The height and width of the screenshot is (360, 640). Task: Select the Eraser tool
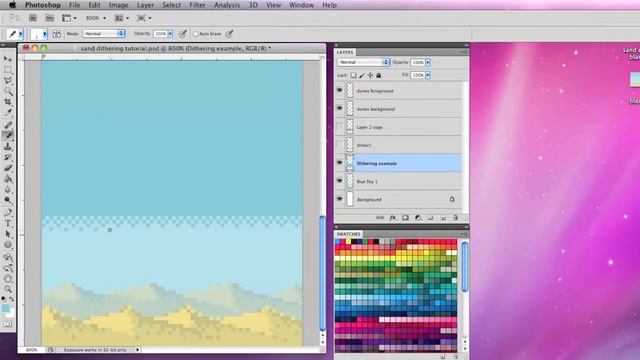(8, 168)
